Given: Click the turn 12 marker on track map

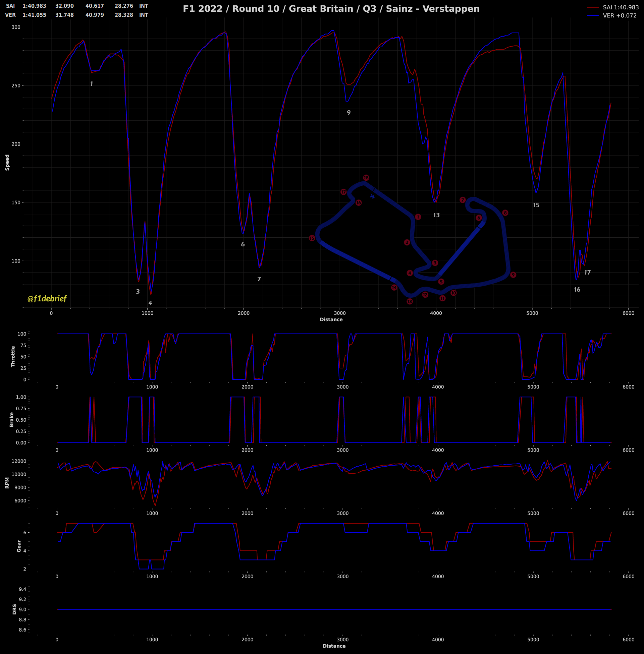Looking at the screenshot, I should pyautogui.click(x=425, y=295).
